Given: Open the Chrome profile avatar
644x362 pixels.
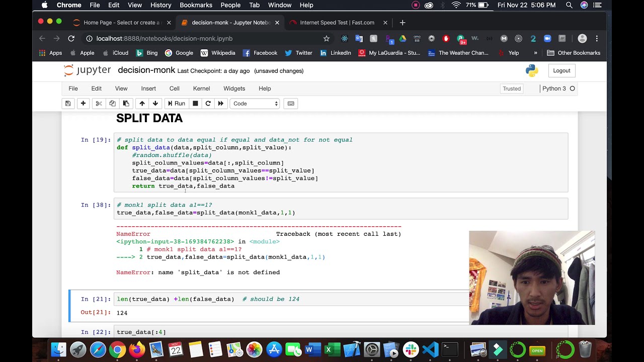Looking at the screenshot, I should pyautogui.click(x=582, y=38).
